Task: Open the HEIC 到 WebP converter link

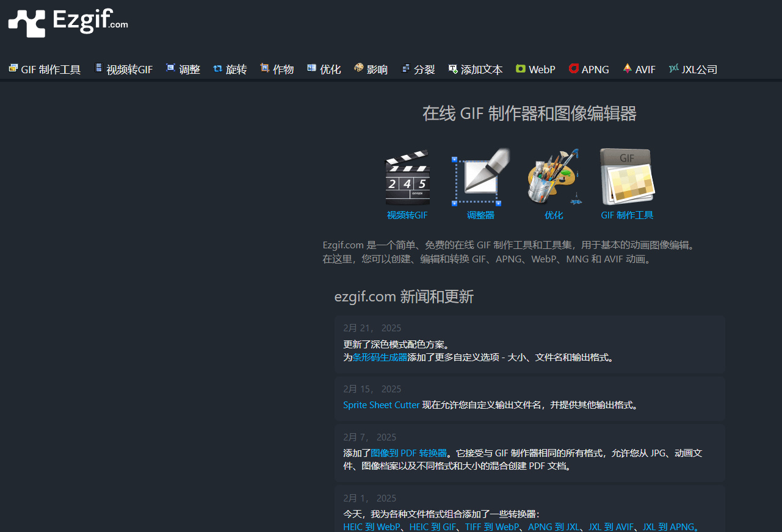Action: click(x=372, y=527)
